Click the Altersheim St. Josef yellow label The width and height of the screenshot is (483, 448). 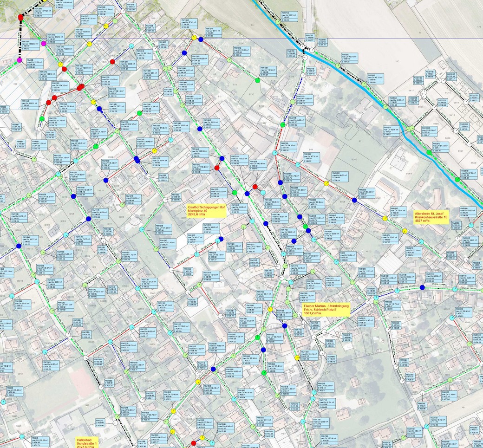pyautogui.click(x=431, y=217)
